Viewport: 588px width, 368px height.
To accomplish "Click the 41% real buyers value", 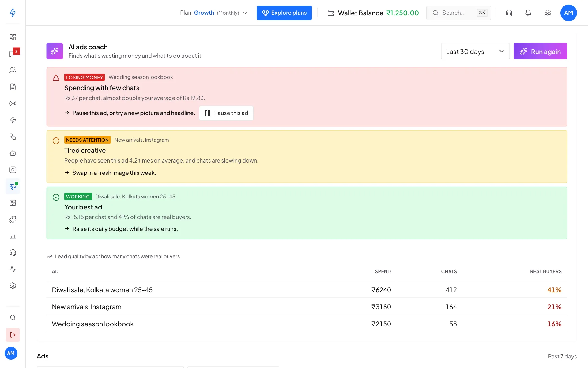I will coord(554,290).
